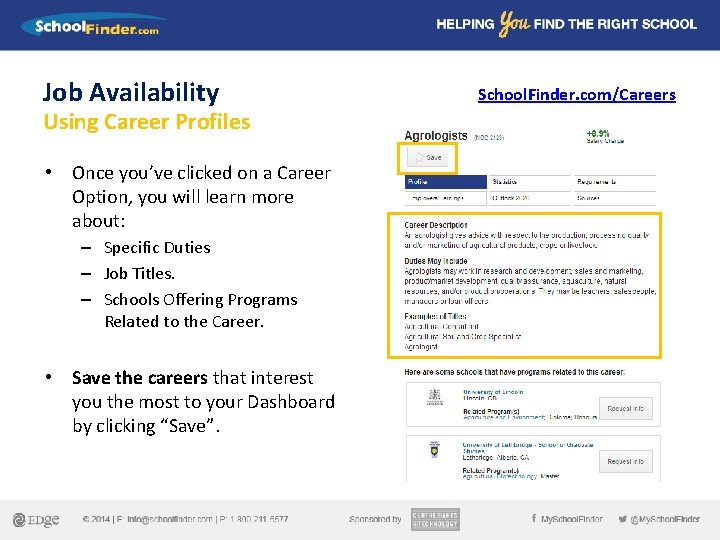Click the EDGE logo in footer
Screen dimensions: 720x540
36,519
